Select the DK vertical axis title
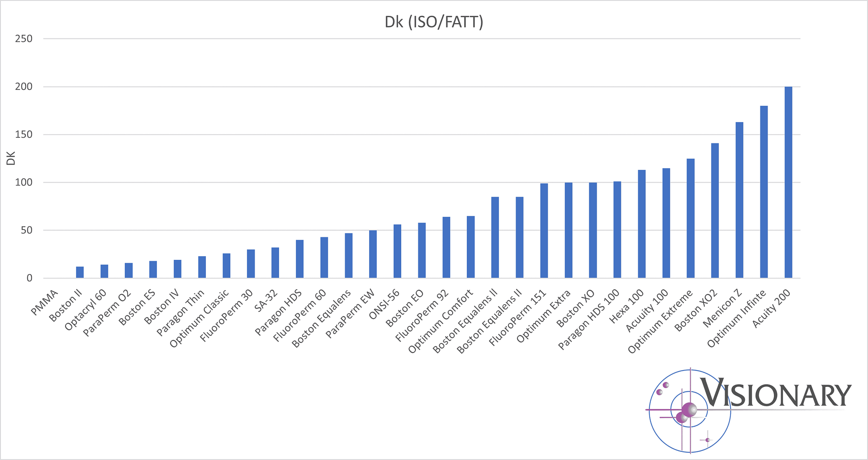The width and height of the screenshot is (868, 460). click(11, 158)
